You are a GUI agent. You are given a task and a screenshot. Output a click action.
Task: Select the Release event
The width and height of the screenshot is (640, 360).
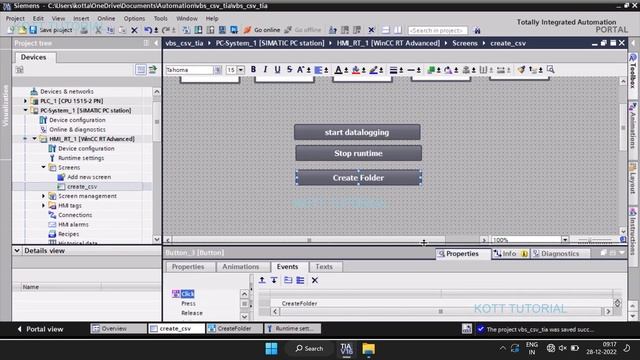[191, 313]
